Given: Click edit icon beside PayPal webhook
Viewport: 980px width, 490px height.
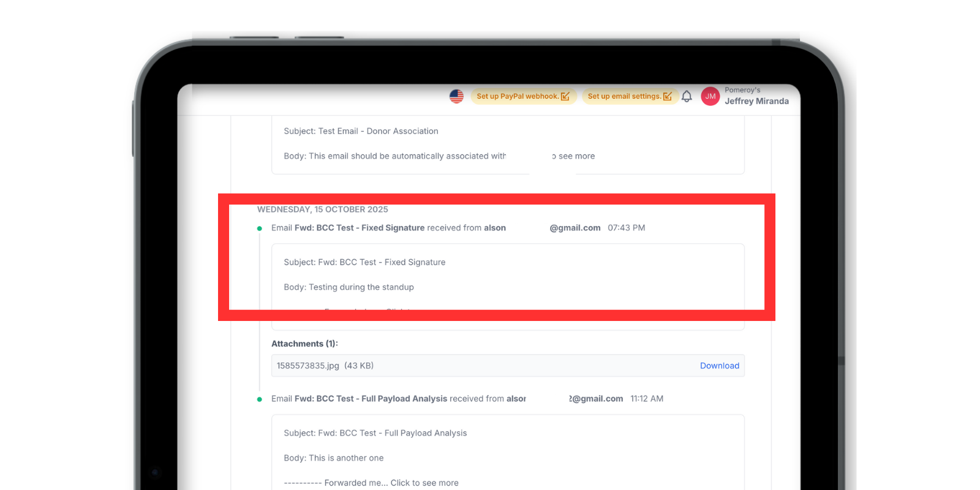Looking at the screenshot, I should [565, 96].
